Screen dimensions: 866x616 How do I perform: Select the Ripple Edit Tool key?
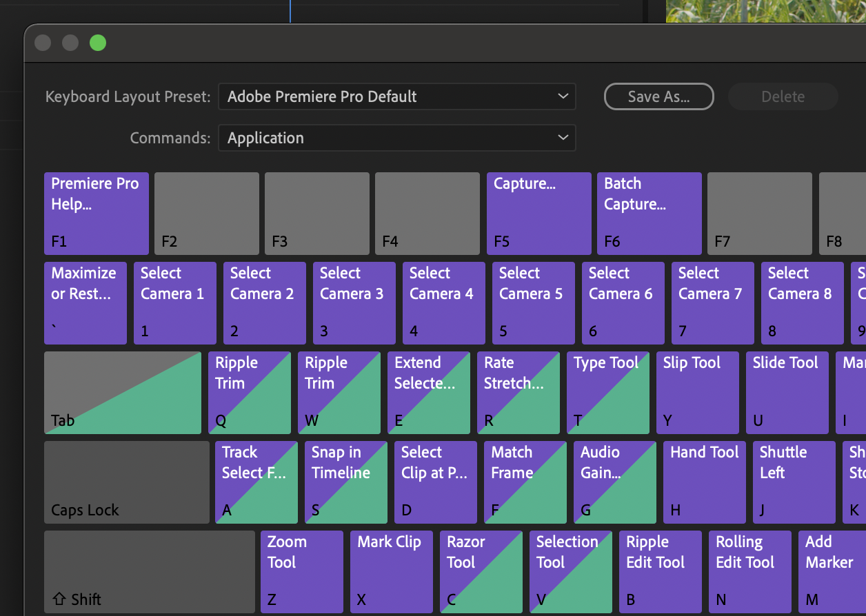(659, 572)
